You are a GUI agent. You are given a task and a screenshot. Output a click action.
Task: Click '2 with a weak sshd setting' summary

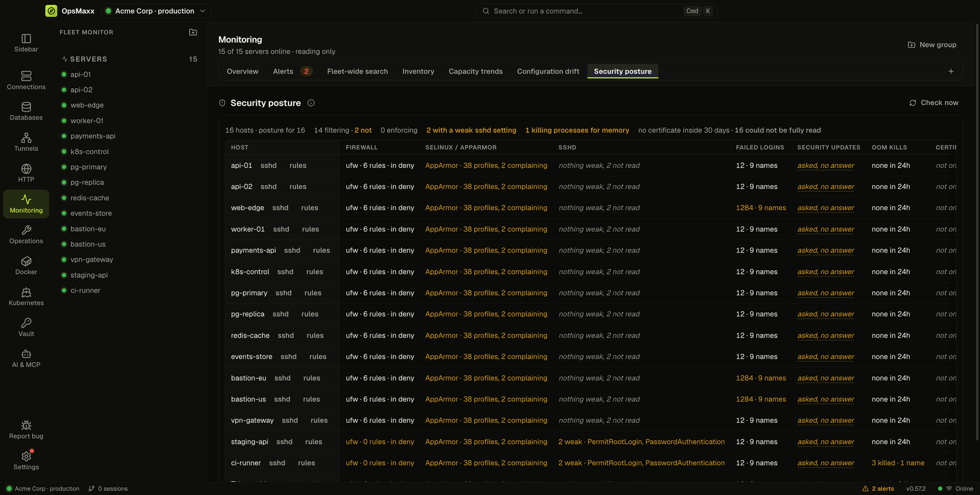[x=471, y=130]
